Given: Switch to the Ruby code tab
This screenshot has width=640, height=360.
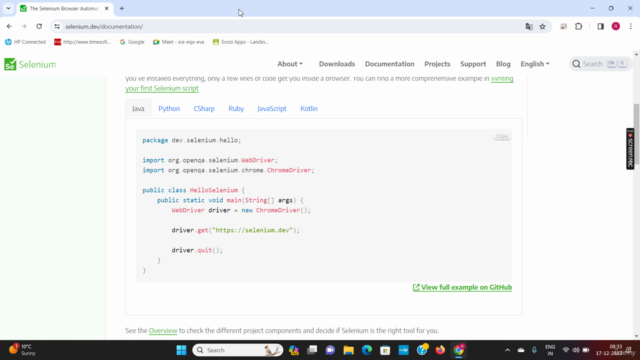Looking at the screenshot, I should click(x=236, y=109).
